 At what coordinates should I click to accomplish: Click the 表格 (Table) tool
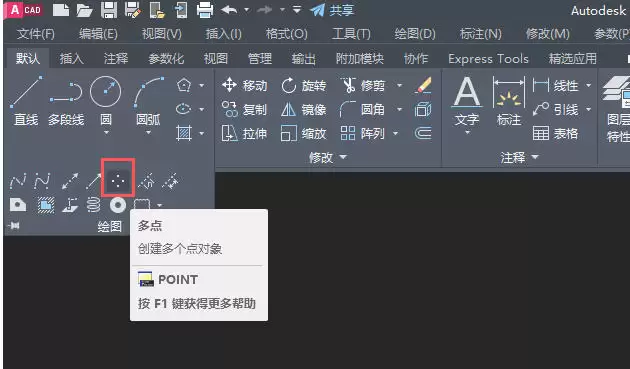pyautogui.click(x=556, y=133)
